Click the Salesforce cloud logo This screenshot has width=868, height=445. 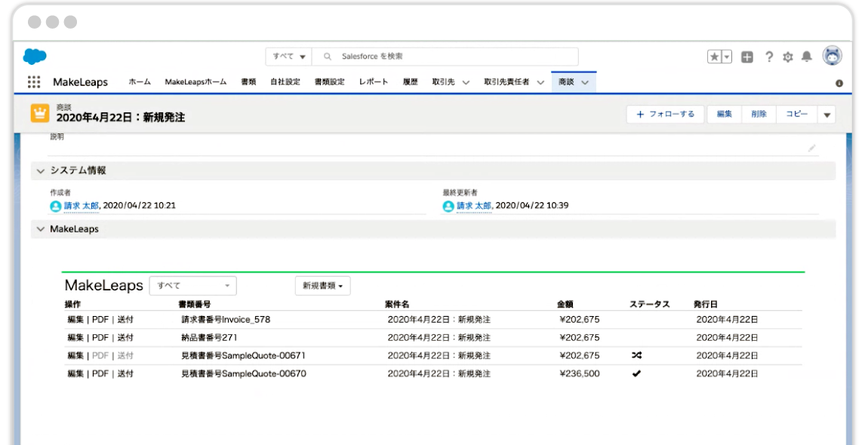click(35, 57)
